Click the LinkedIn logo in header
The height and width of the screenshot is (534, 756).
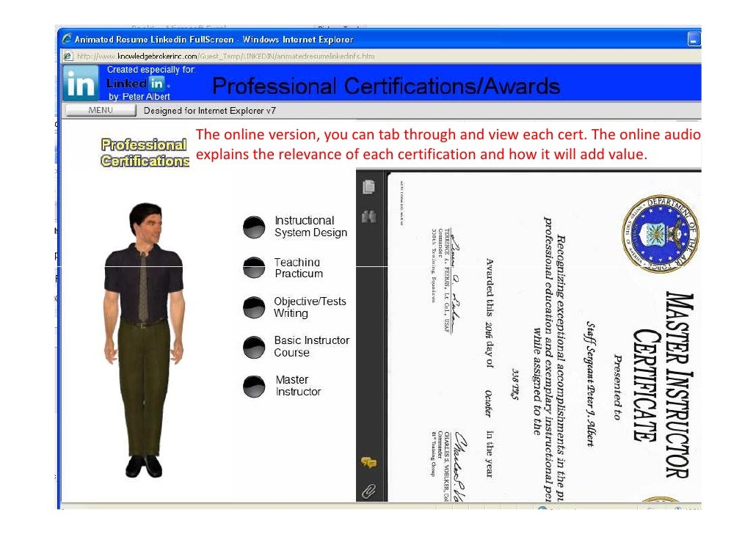point(81,83)
